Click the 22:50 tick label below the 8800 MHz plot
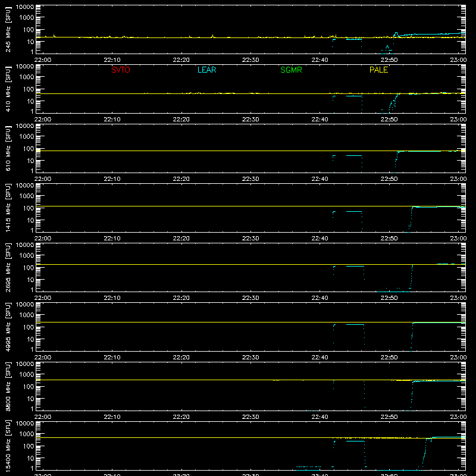 [x=389, y=417]
